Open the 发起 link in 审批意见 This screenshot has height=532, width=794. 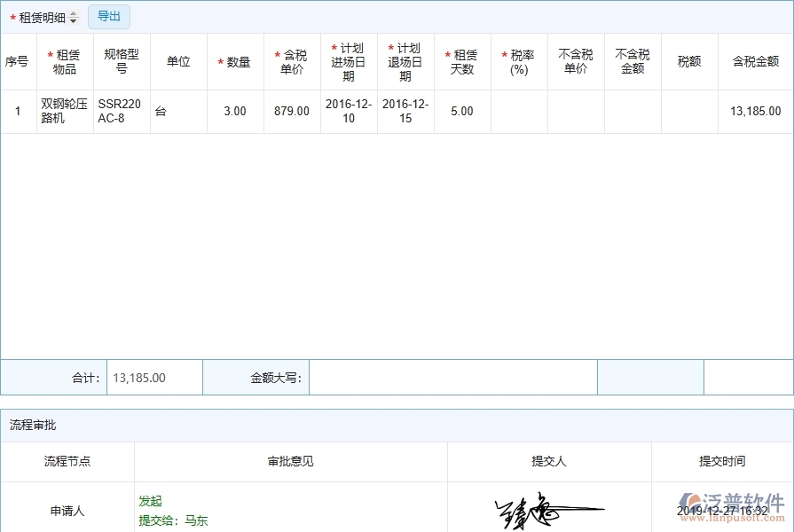(x=149, y=501)
